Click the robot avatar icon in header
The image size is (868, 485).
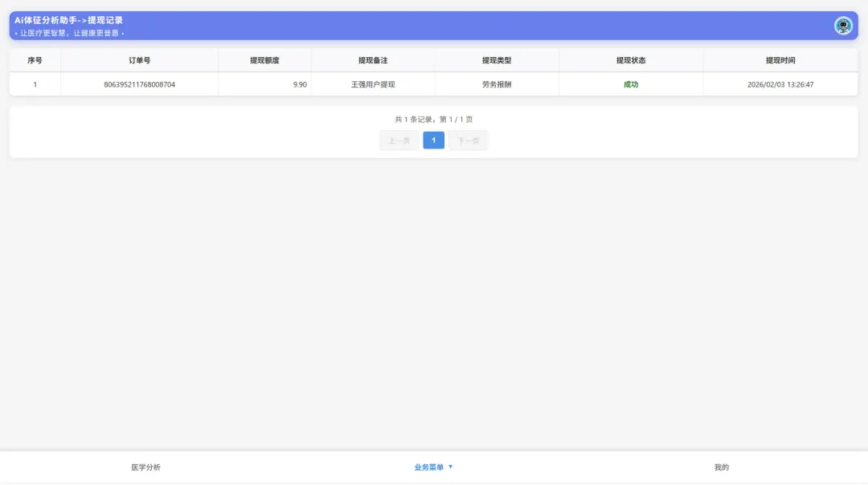tap(842, 26)
